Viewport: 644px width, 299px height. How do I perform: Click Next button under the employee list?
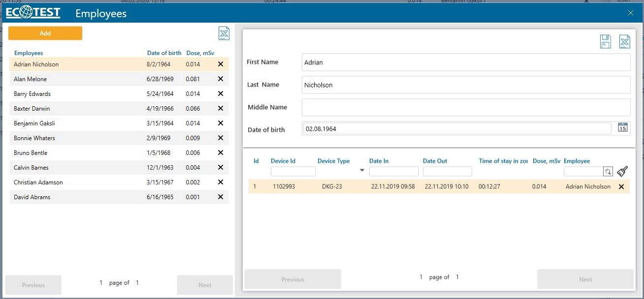click(x=205, y=285)
